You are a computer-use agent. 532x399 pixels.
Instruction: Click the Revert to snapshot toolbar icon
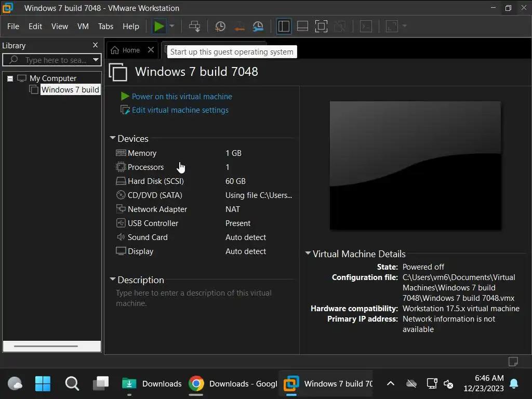click(x=239, y=26)
